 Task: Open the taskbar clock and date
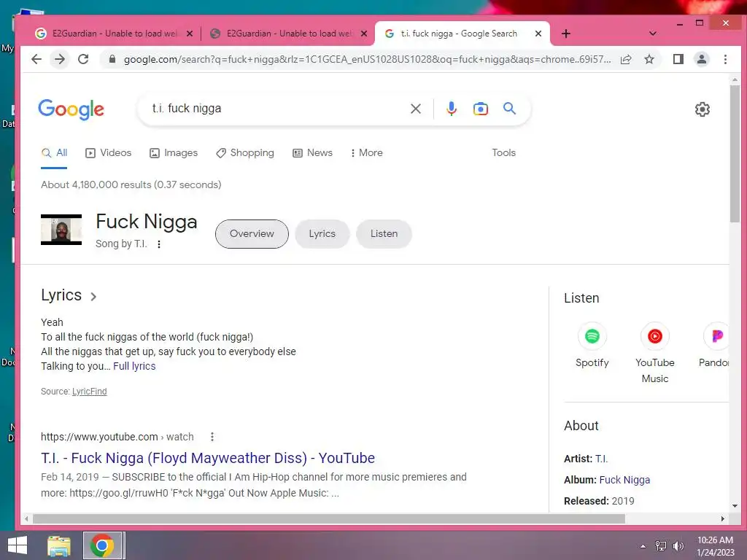click(715, 545)
